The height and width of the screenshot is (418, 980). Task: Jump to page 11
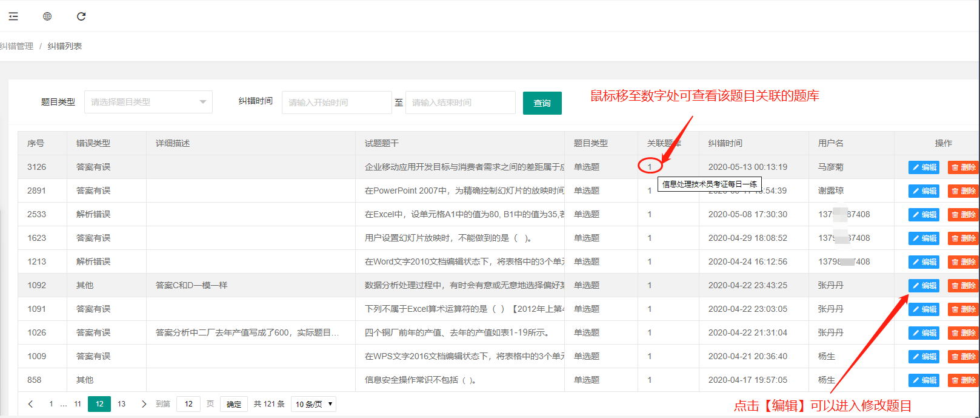(x=78, y=404)
